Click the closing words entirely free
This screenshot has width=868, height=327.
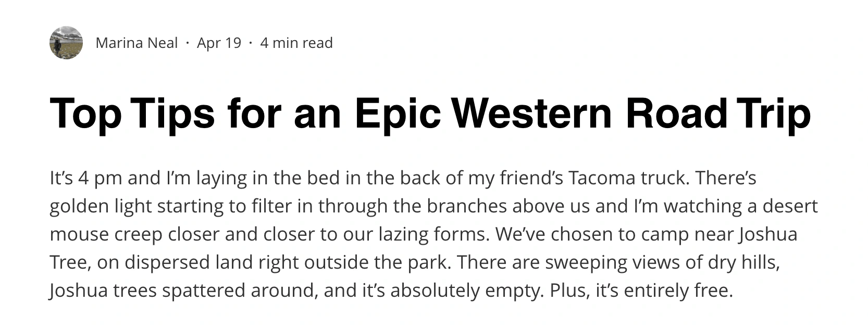[678, 291]
